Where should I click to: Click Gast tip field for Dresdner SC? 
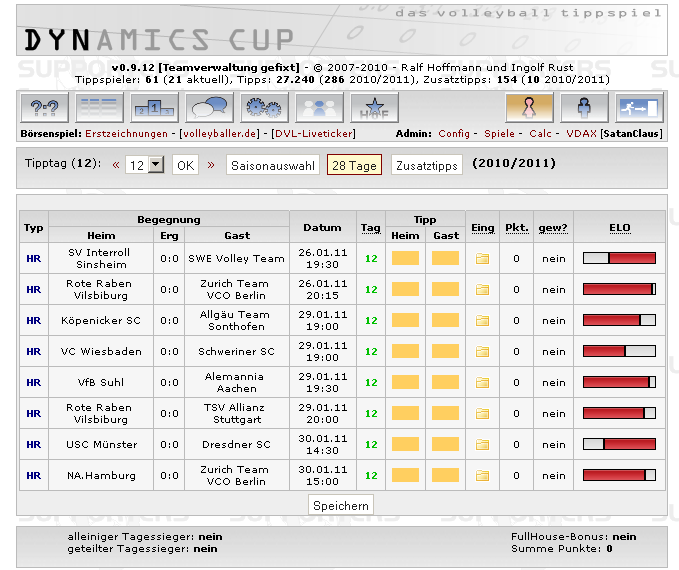click(x=446, y=444)
